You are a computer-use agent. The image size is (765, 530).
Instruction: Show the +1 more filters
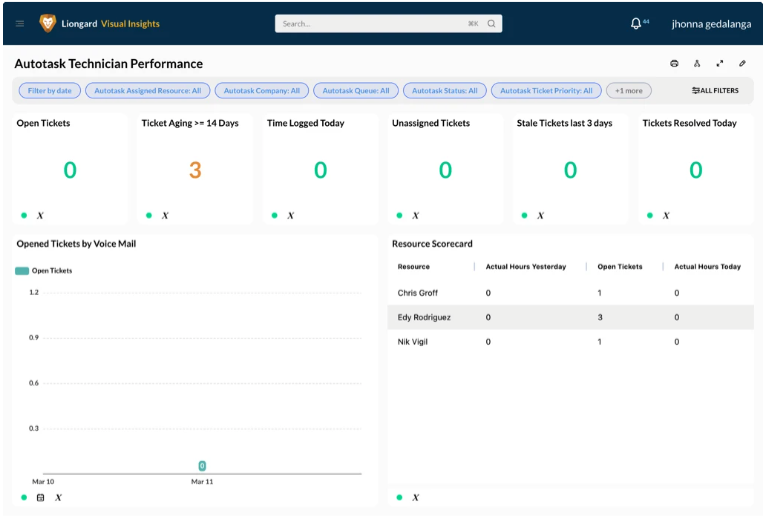pyautogui.click(x=628, y=90)
